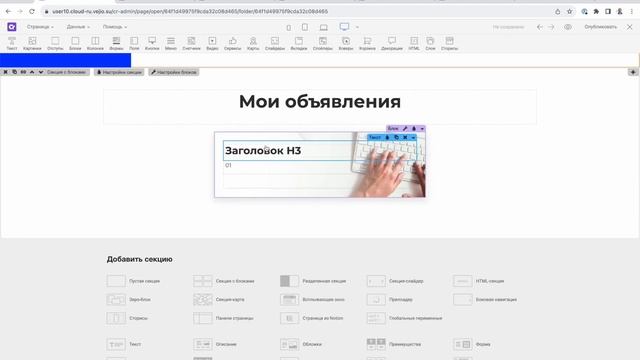Add a Секция-слайдер section

coord(395,281)
